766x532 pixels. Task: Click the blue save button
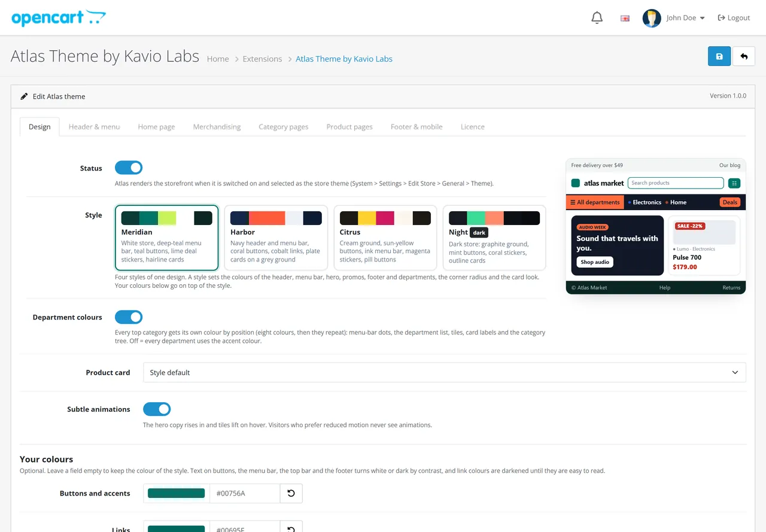[719, 56]
